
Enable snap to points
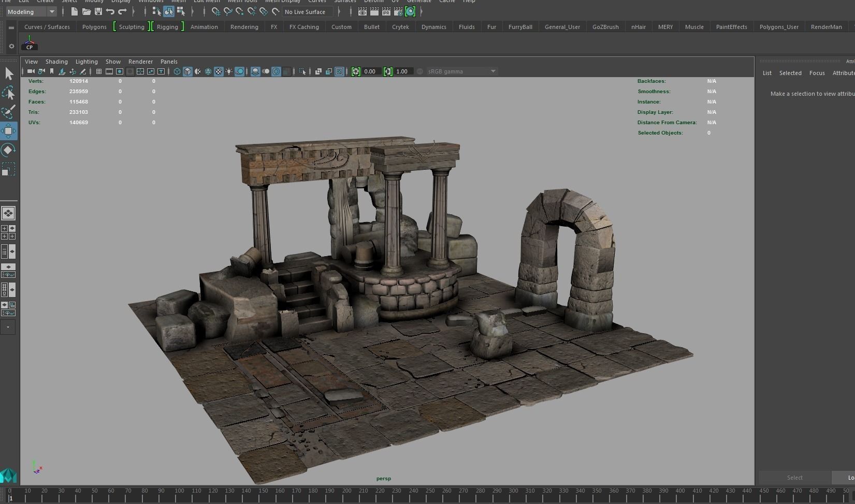click(x=240, y=11)
